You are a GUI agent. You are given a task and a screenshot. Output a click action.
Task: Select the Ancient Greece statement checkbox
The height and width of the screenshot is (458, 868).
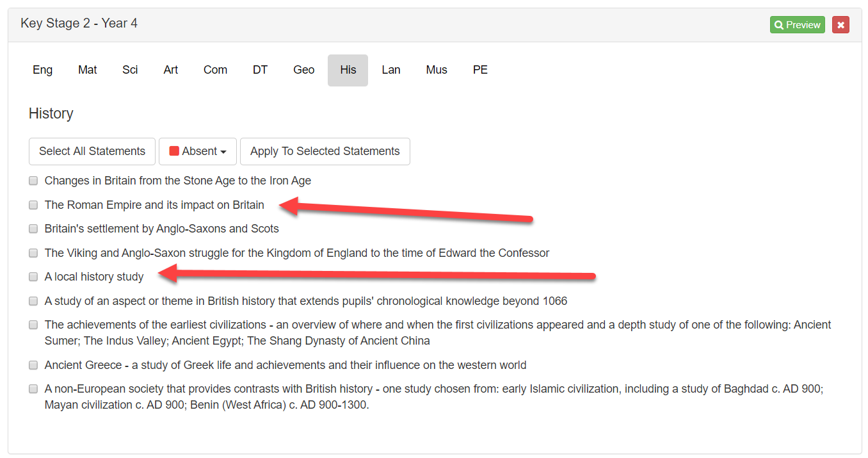pos(33,365)
